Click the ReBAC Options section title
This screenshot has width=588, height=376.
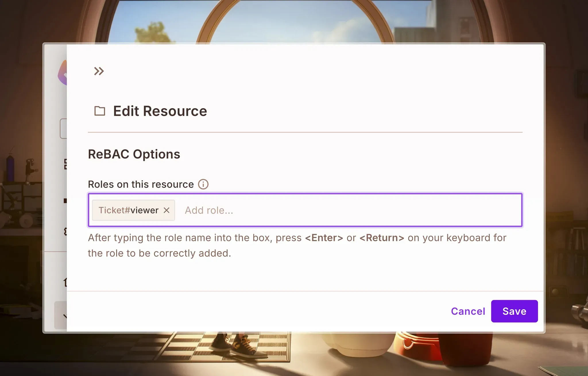(134, 154)
